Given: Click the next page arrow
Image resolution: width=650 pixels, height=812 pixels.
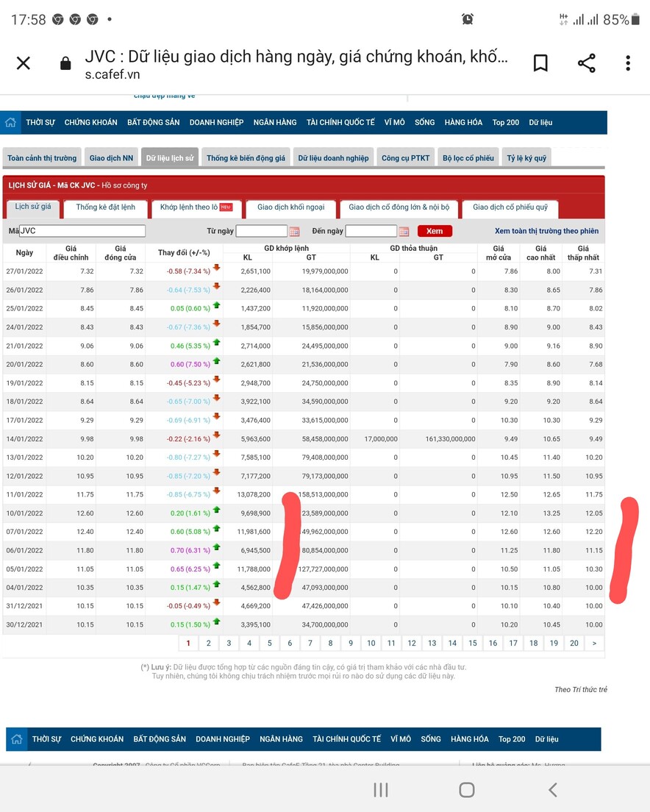Looking at the screenshot, I should pos(594,643).
